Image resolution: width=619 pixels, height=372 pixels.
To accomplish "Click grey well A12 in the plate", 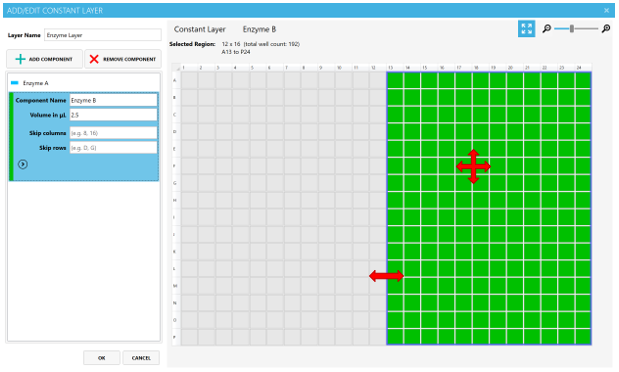I will (377, 81).
